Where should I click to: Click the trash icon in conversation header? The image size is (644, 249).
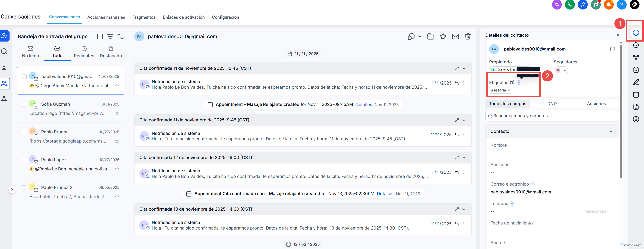point(467,36)
